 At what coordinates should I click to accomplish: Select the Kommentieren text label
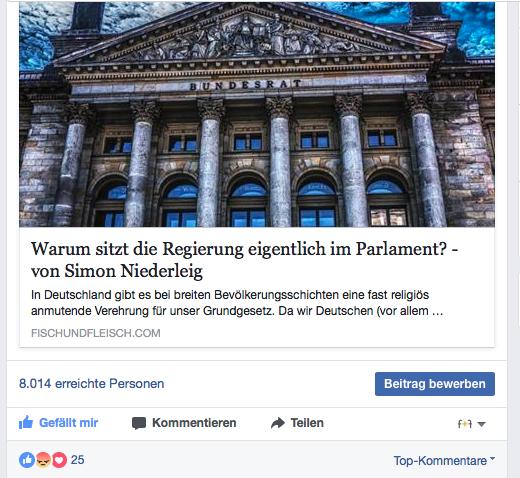(194, 423)
